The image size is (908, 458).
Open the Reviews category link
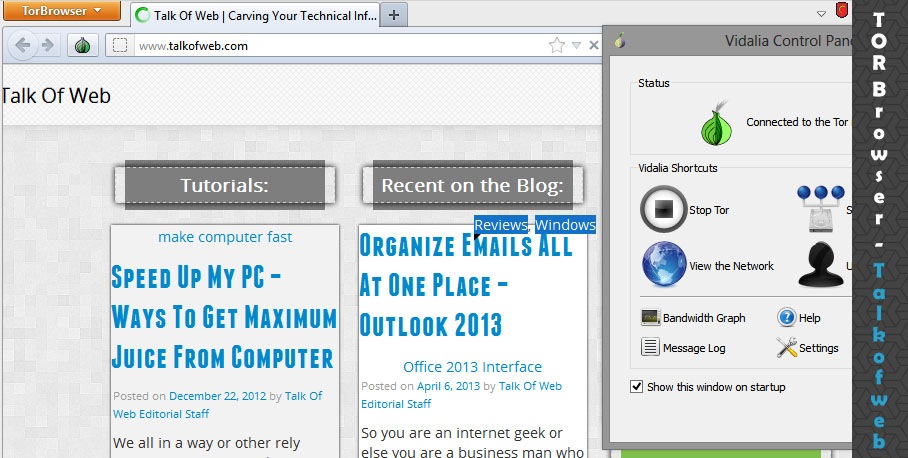tap(501, 225)
